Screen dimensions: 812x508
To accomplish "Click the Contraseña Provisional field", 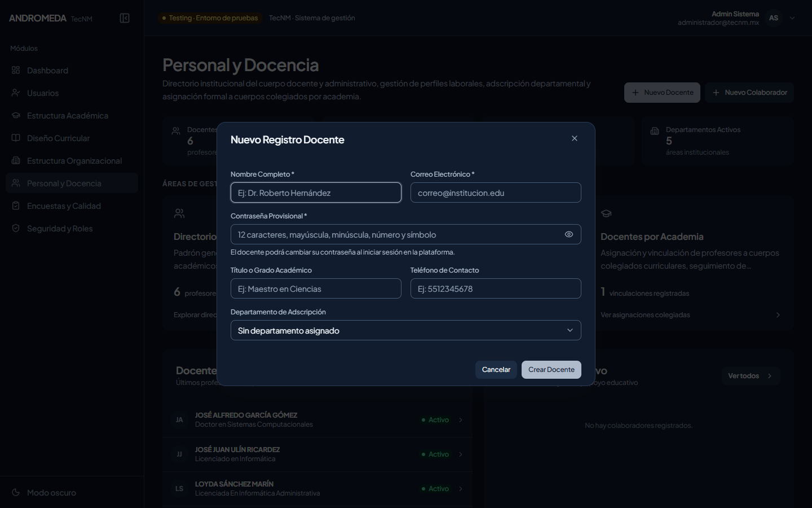I will pyautogui.click(x=406, y=234).
